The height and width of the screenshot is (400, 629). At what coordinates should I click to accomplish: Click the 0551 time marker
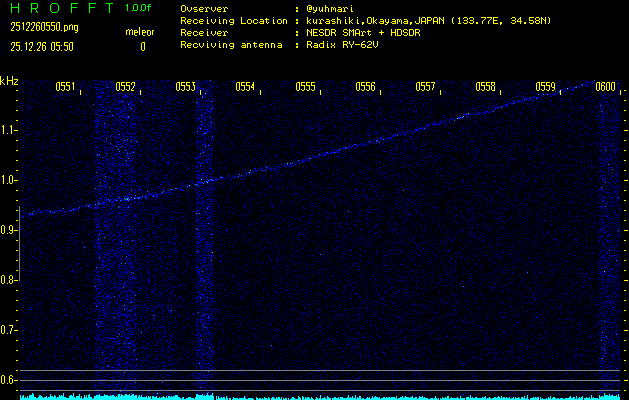[x=65, y=87]
